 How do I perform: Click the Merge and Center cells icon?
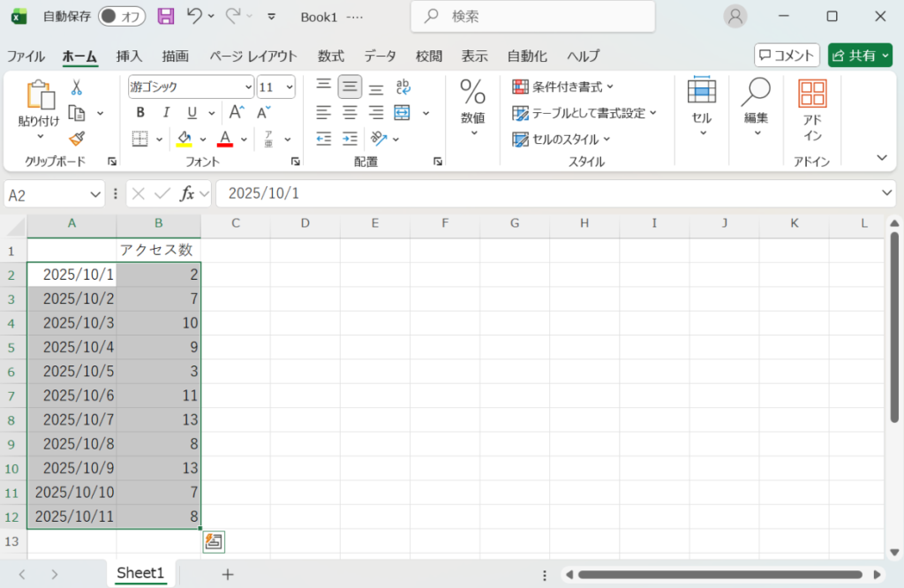[403, 113]
